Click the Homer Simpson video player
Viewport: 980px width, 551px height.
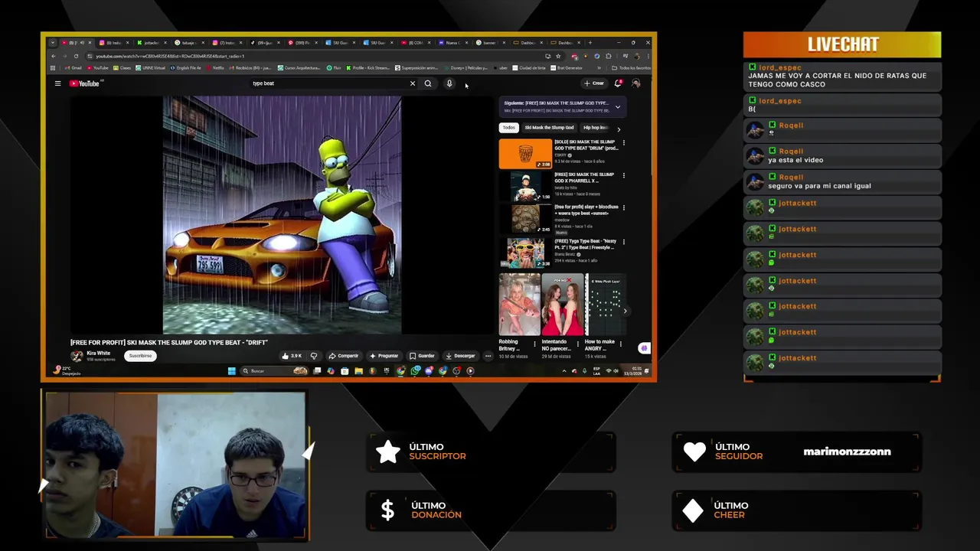(x=282, y=215)
